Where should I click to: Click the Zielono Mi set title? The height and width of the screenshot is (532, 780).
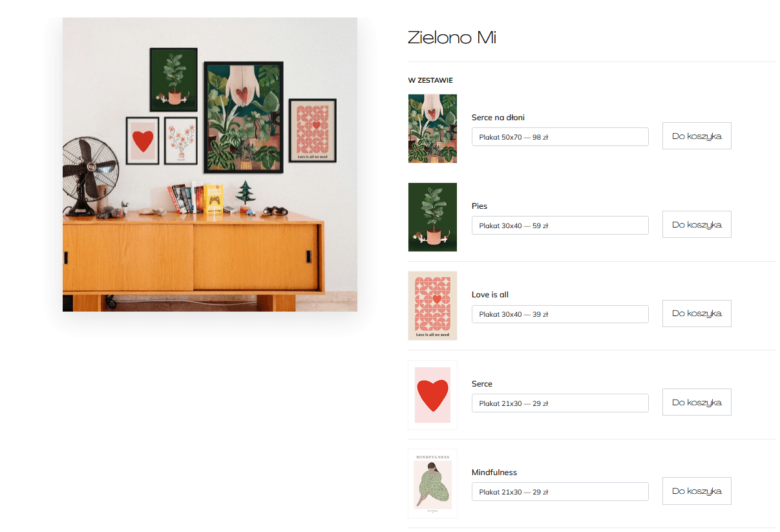click(x=452, y=37)
